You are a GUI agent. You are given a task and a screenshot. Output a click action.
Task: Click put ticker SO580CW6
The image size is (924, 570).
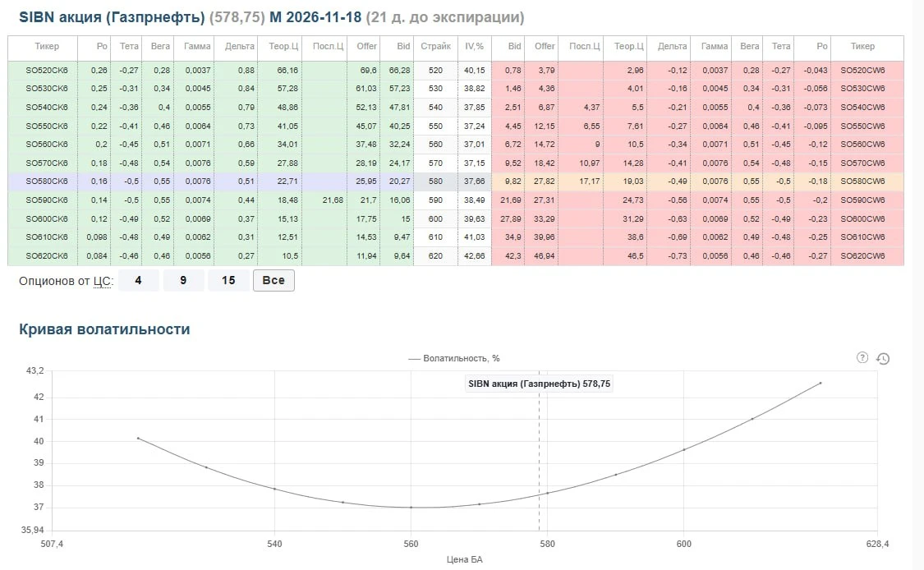[x=862, y=182]
